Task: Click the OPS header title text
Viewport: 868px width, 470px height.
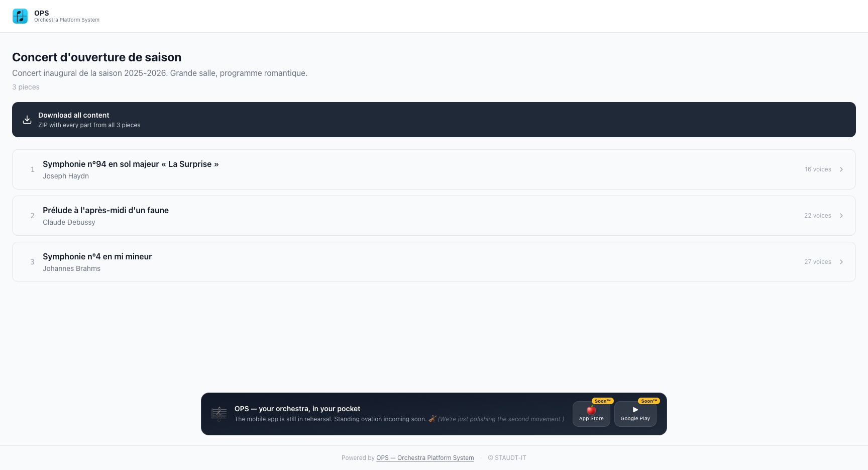Action: pos(42,13)
